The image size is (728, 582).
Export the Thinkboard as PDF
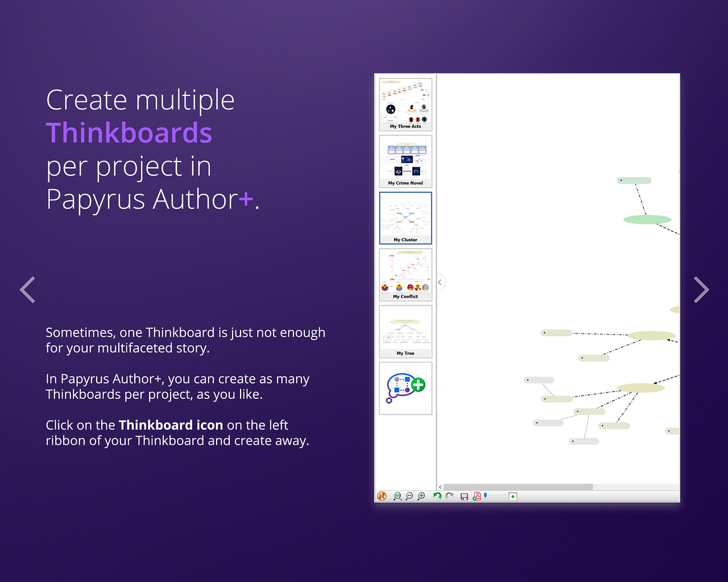[x=477, y=496]
